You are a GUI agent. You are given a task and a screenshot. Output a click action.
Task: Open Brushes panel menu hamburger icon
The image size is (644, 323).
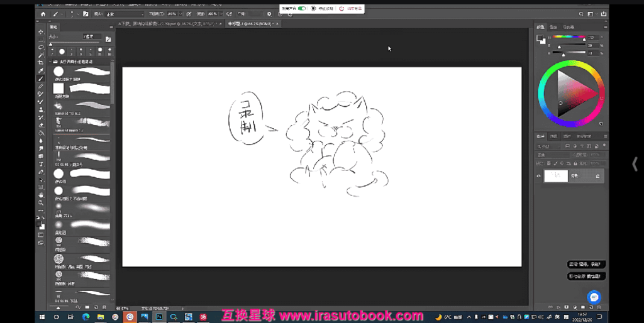point(111,27)
